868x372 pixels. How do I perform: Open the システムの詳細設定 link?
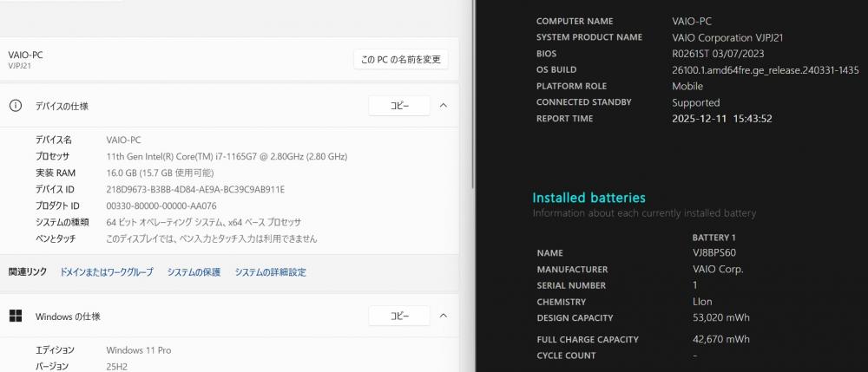click(x=270, y=272)
